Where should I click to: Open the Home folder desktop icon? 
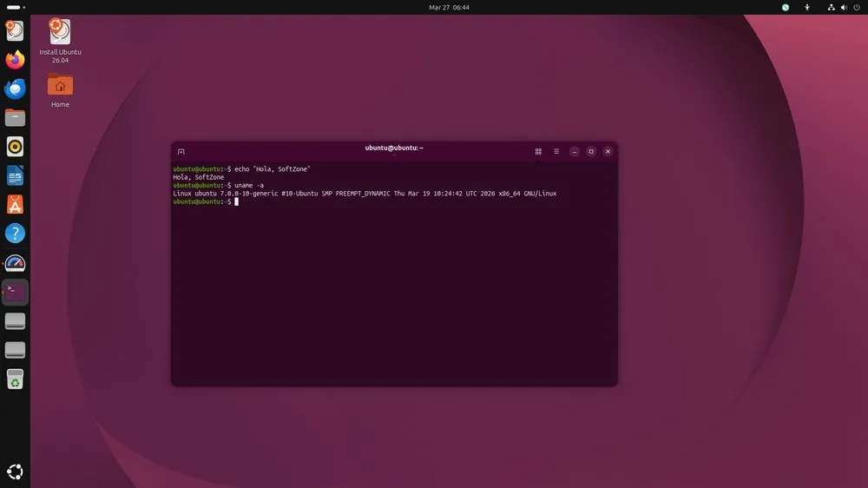[60, 91]
